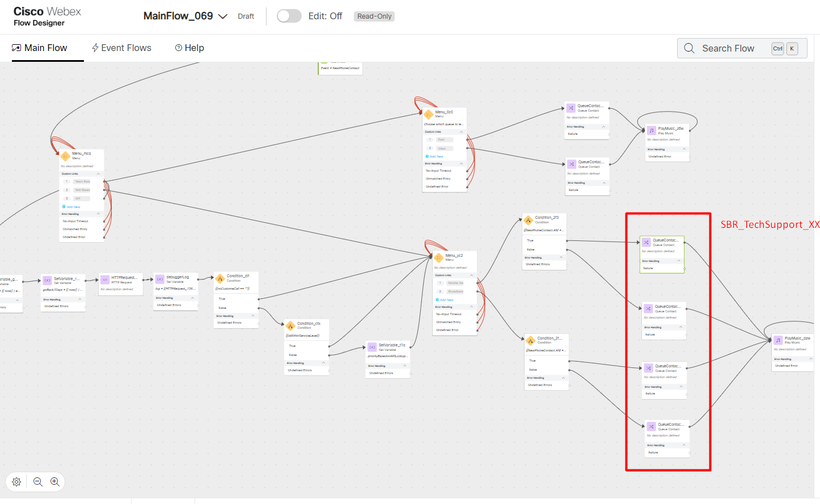Click the SetVariable_t1c node title

[392, 345]
